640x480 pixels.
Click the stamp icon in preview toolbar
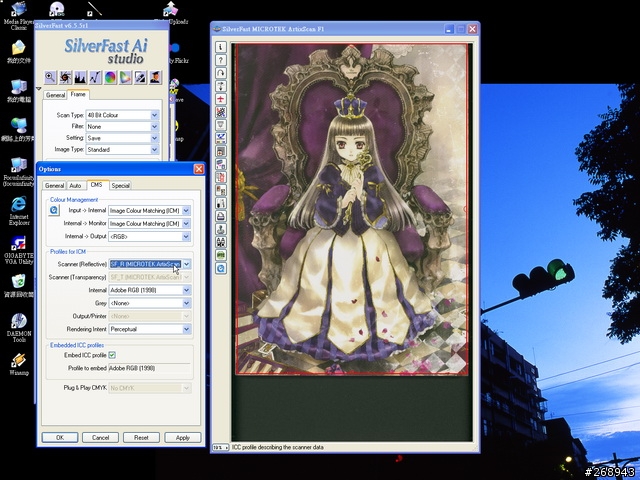point(221,229)
